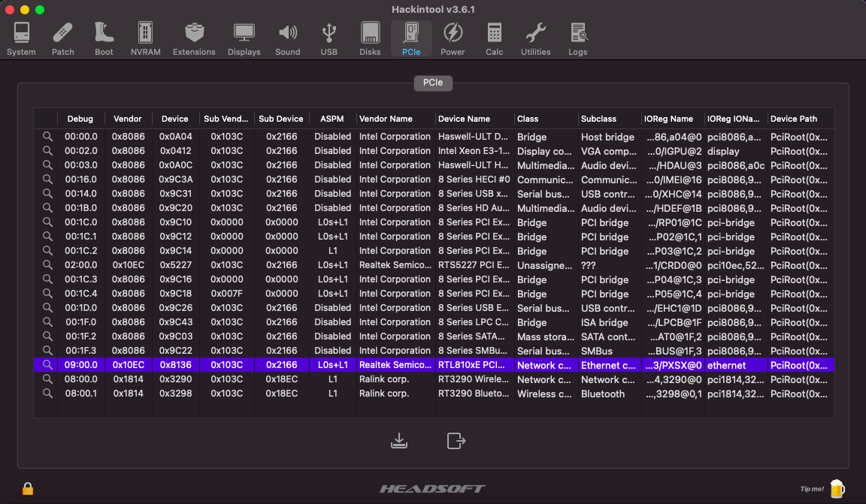The width and height of the screenshot is (866, 504).
Task: Open the Calc toolbar tool
Action: click(494, 39)
